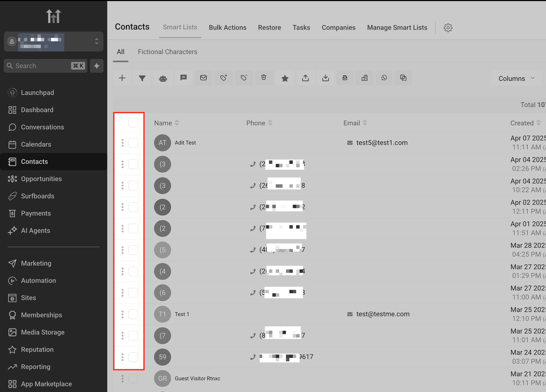Click the delete trash icon
Viewport: 546px width, 392px height.
264,77
